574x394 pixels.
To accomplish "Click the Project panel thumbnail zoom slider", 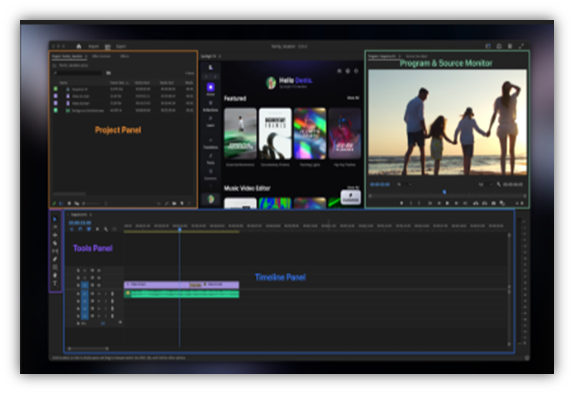I will (92, 203).
